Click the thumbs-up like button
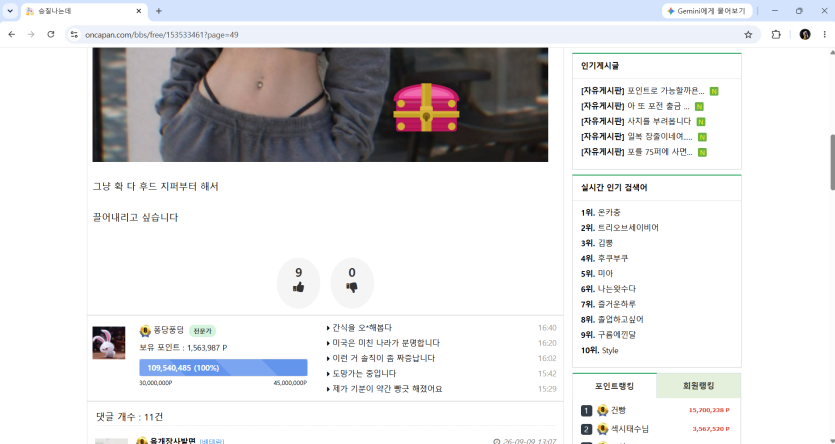The image size is (835, 444). tap(298, 283)
